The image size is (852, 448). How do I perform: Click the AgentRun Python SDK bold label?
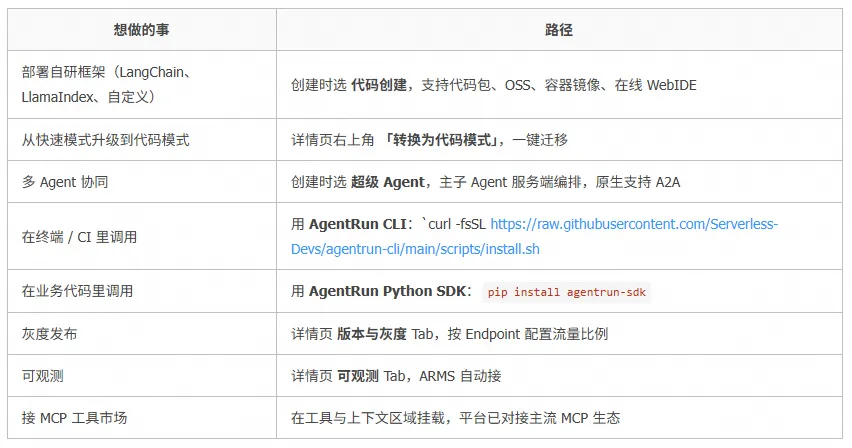(387, 291)
